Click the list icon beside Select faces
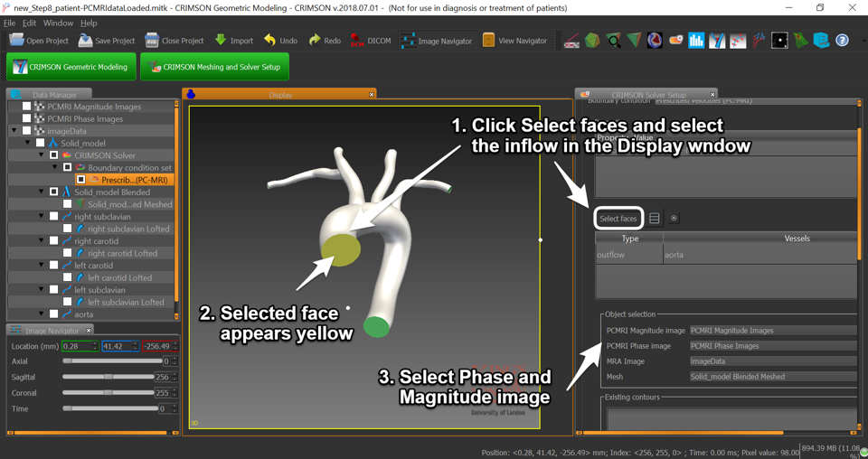This screenshot has height=459, width=868. coord(655,219)
